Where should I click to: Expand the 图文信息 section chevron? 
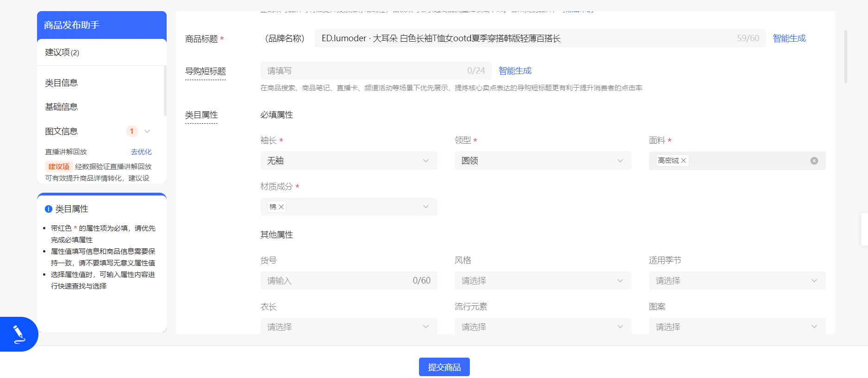coord(147,132)
